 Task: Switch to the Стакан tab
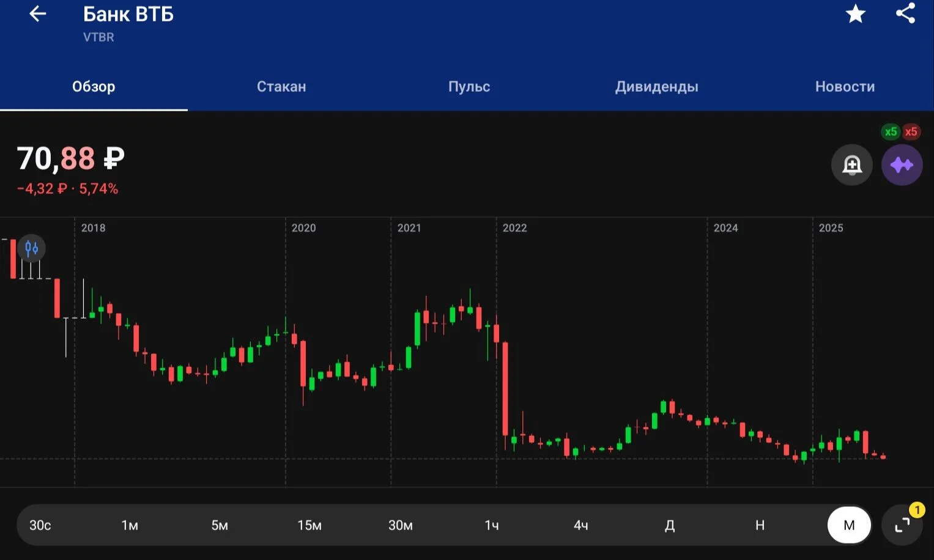point(281,87)
